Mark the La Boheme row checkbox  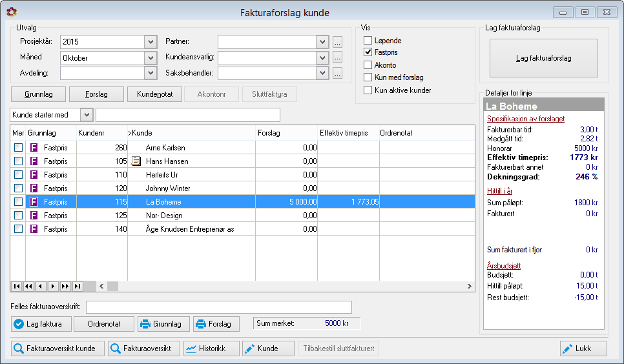[18, 202]
